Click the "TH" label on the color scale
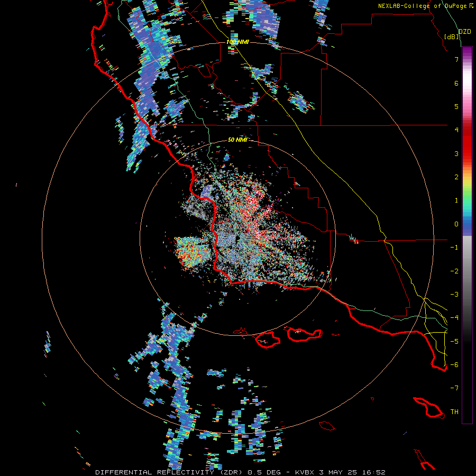476x476 pixels. click(454, 412)
